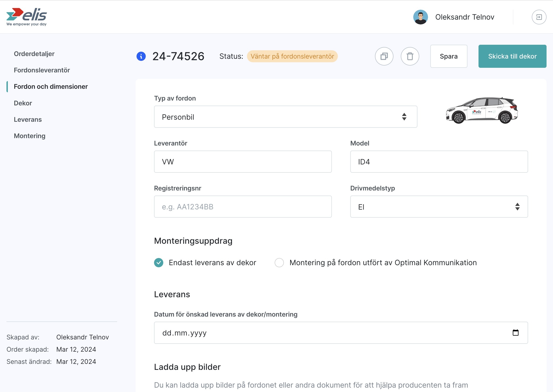The image size is (553, 392).
Task: Click the Senast ändrad date value
Action: 76,362
